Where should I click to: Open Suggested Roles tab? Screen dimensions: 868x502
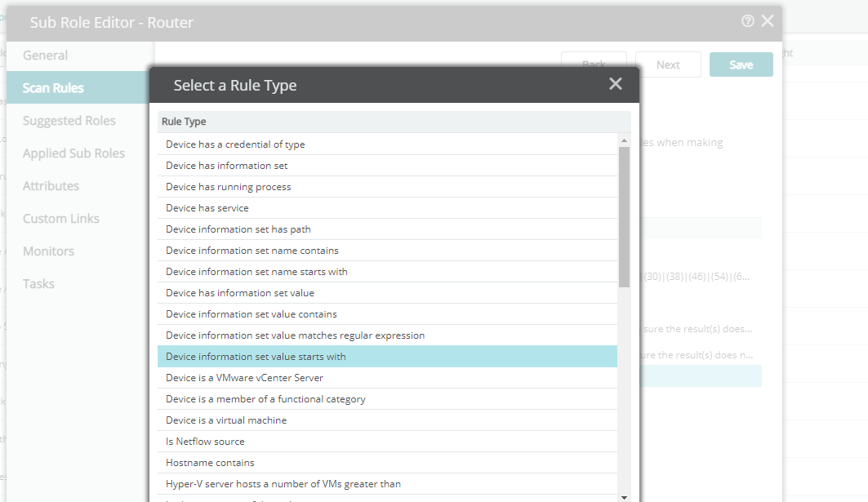(x=69, y=121)
